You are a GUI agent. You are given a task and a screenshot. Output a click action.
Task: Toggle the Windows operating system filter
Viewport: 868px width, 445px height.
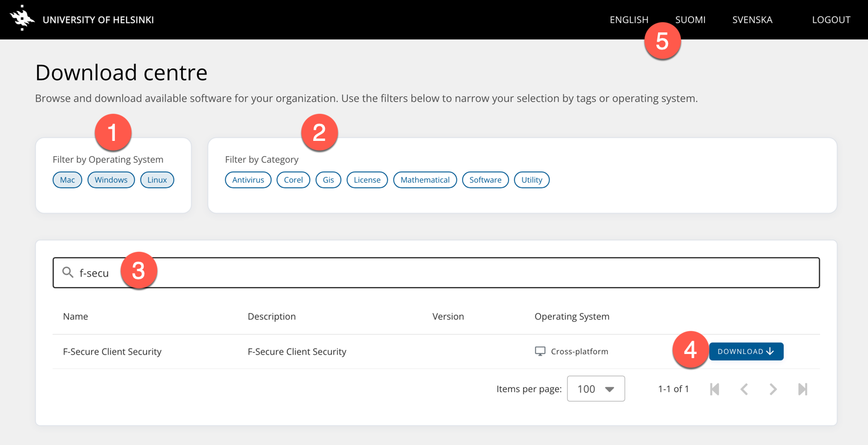(x=111, y=180)
